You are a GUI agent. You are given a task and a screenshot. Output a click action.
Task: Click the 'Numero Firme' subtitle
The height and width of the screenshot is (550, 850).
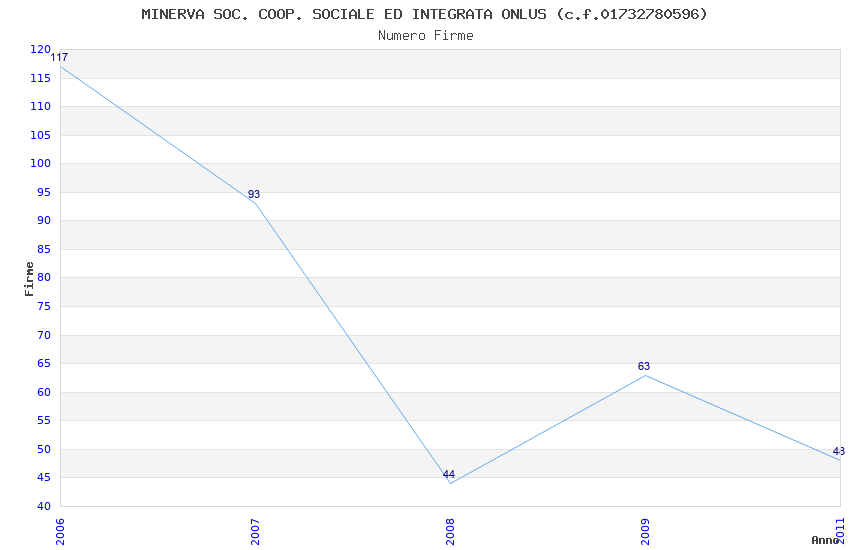[426, 36]
